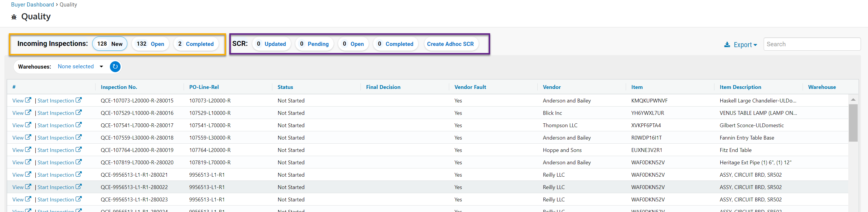
Task: Open Start Inspection icon for QCE-107073-L20000-R-280015
Action: [78, 100]
